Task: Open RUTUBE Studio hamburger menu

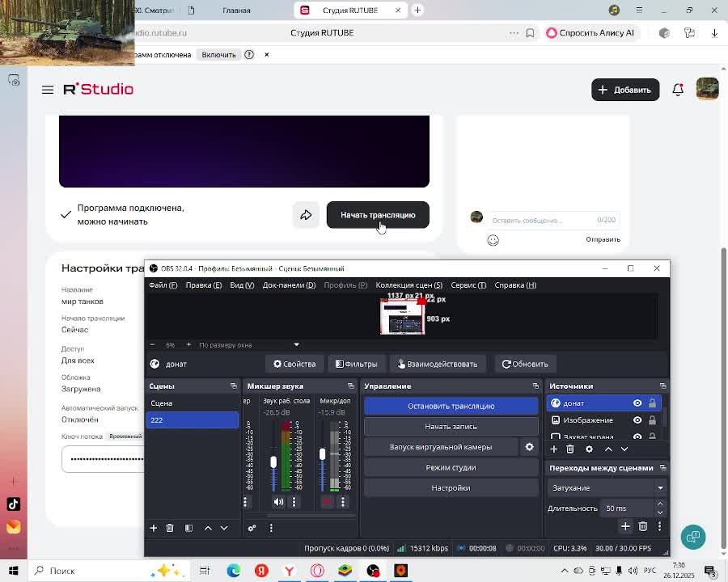Action: coord(48,90)
